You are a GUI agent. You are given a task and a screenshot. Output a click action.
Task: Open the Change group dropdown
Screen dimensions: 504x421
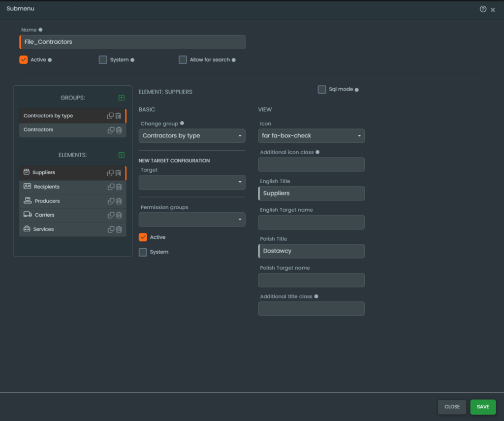tap(192, 136)
